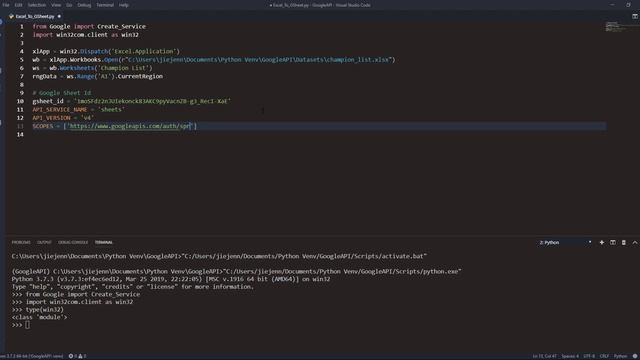Image resolution: width=640 pixels, height=360 pixels.
Task: Click errors and warnings count in status bar
Action: 78,356
